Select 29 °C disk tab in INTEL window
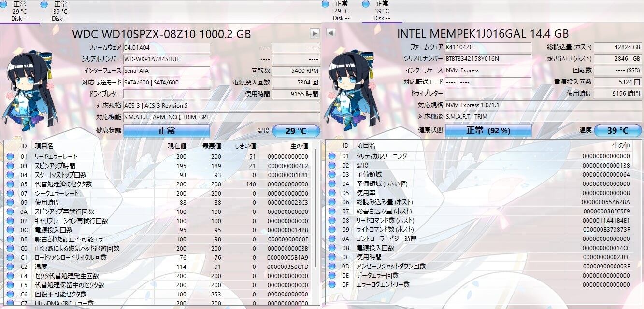This screenshot has width=644, height=309. pyautogui.click(x=341, y=11)
